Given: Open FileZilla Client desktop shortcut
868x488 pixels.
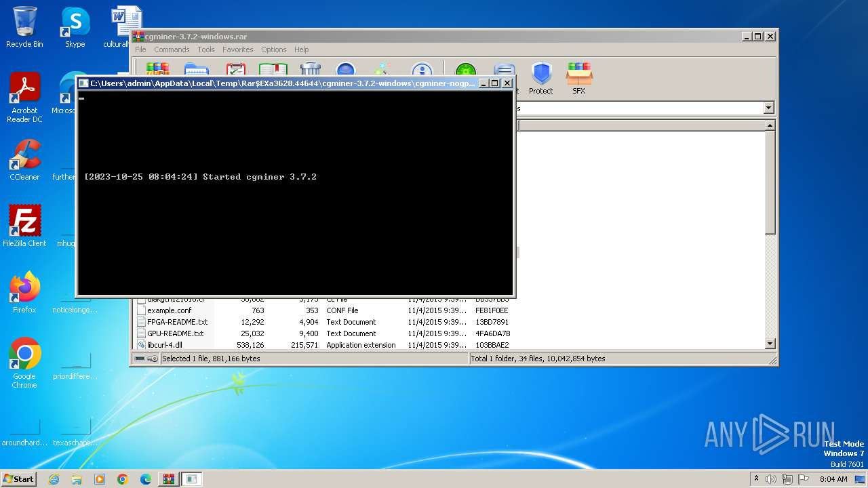Looking at the screenshot, I should (24, 226).
